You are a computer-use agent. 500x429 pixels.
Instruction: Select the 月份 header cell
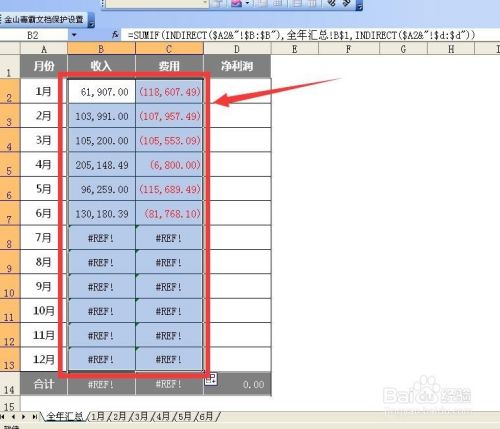click(44, 66)
